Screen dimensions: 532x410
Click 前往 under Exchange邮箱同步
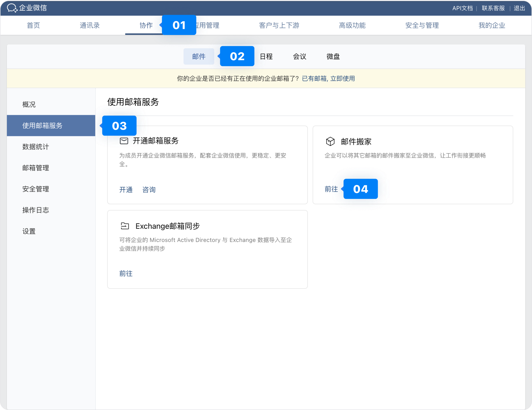point(126,274)
